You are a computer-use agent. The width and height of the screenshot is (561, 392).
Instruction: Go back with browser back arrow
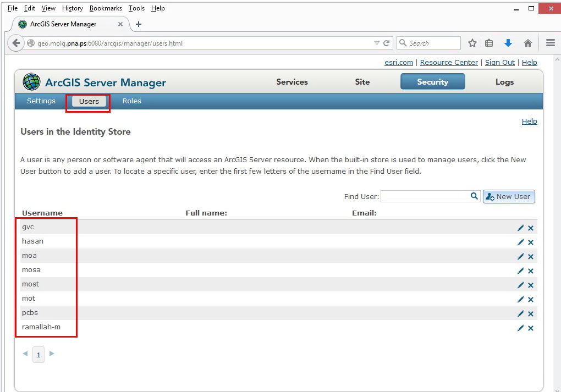[16, 43]
